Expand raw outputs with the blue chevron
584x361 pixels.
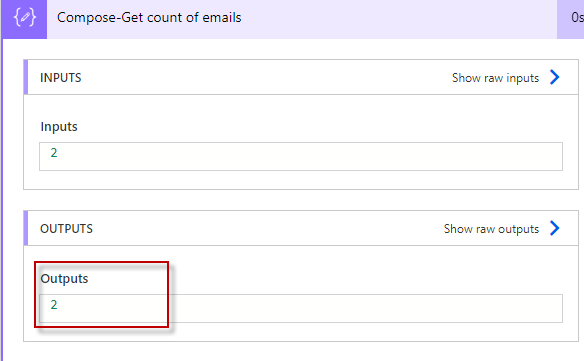coord(555,228)
